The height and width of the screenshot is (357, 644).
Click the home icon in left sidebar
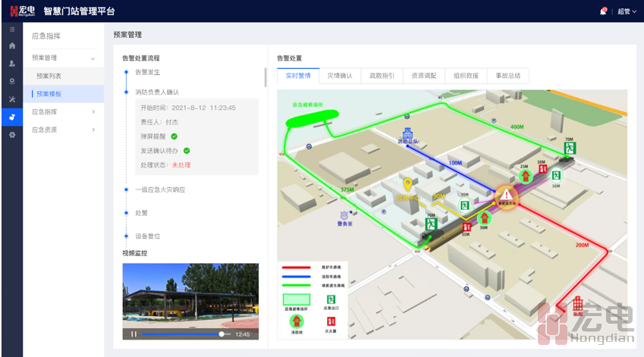(11, 46)
